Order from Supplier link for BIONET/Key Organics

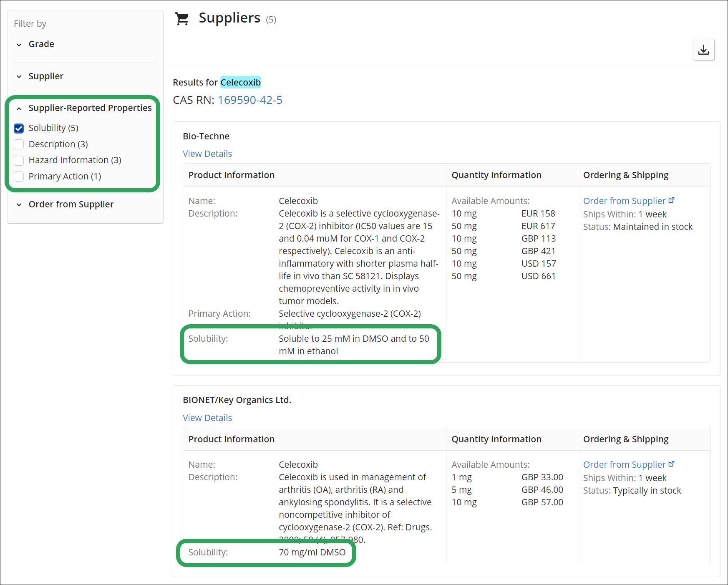click(x=624, y=464)
